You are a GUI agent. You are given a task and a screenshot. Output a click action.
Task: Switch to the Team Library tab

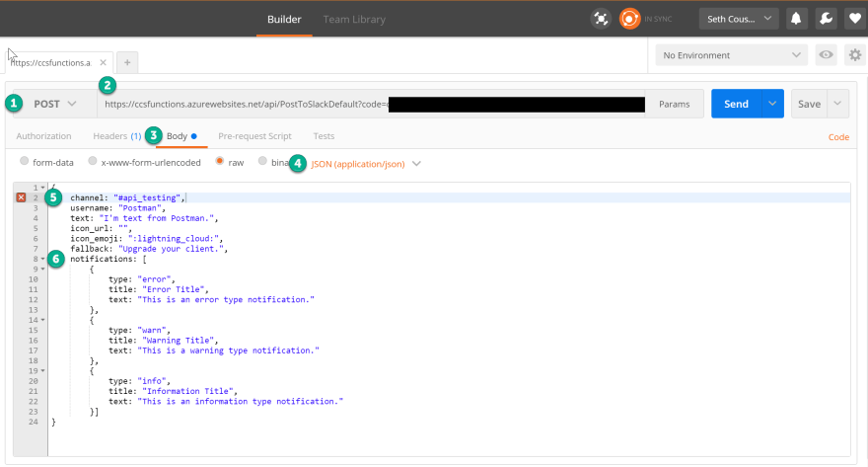(354, 19)
